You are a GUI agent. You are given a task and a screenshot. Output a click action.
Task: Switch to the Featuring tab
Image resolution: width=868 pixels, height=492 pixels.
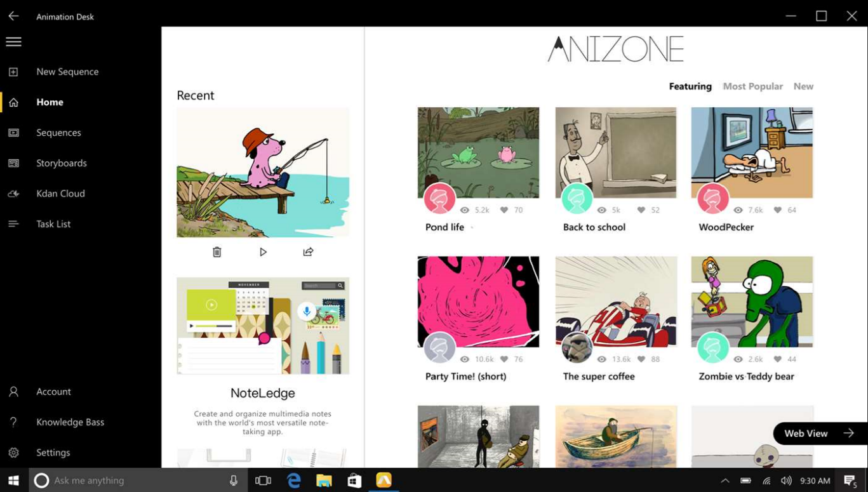point(690,86)
